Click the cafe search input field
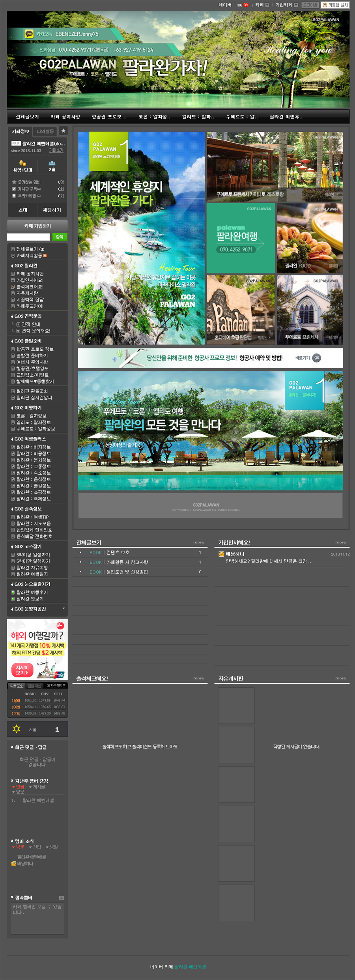 pyautogui.click(x=28, y=237)
